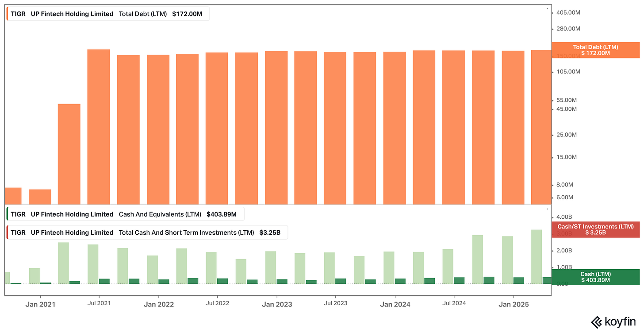Click 'Jul 2023' on the time axis
Viewport: 644px width, 333px height.
point(335,303)
